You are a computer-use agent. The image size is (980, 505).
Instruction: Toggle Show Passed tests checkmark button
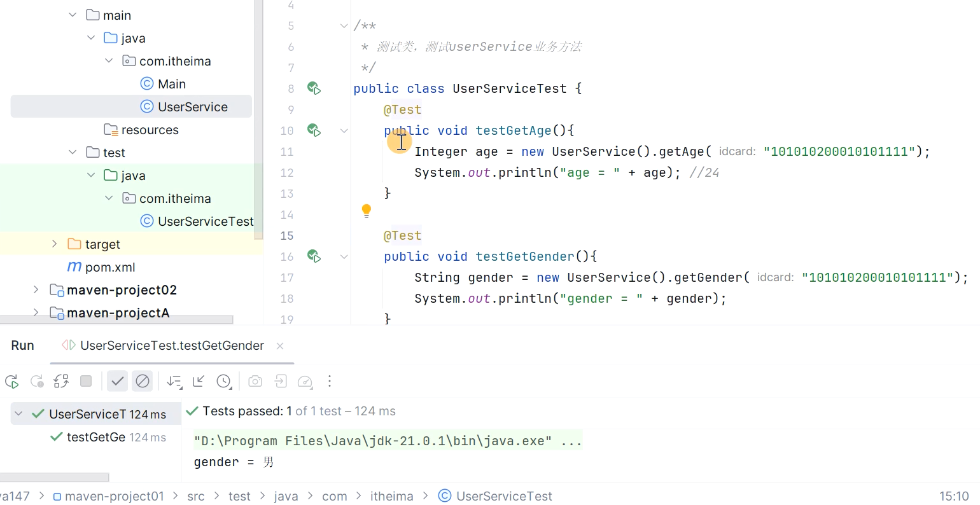[x=117, y=381]
